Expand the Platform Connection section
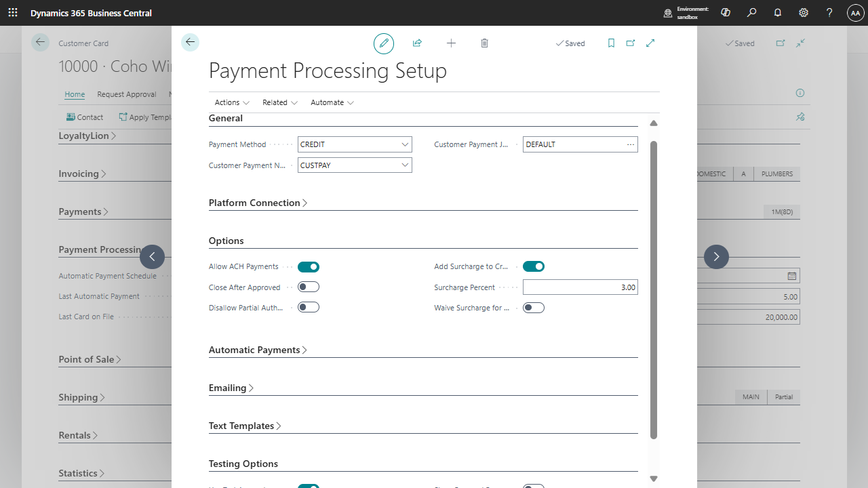868x488 pixels. [x=258, y=202]
